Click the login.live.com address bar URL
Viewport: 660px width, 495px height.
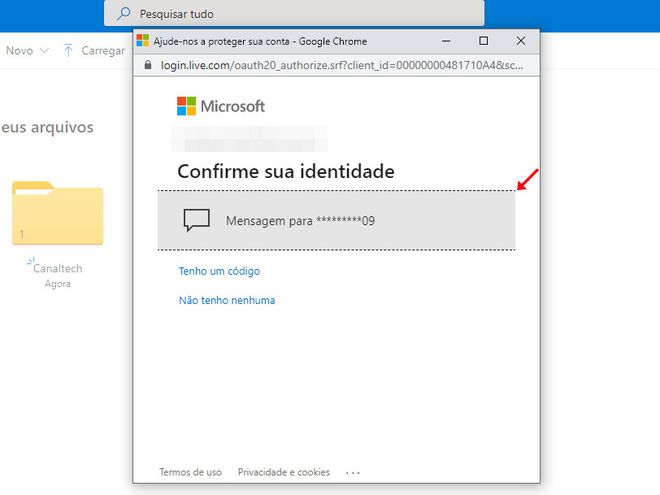(x=341, y=65)
